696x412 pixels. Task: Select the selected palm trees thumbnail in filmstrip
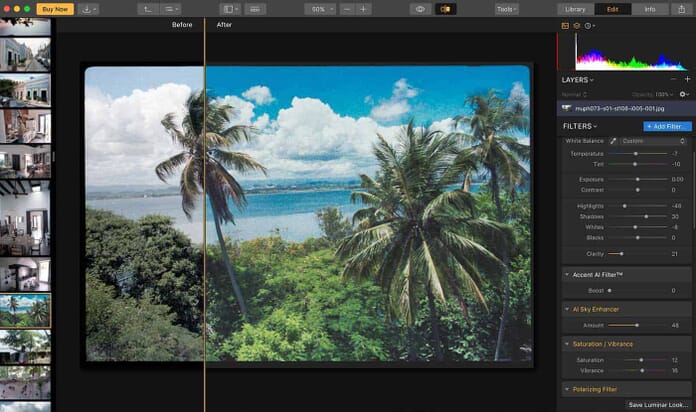coord(25,311)
